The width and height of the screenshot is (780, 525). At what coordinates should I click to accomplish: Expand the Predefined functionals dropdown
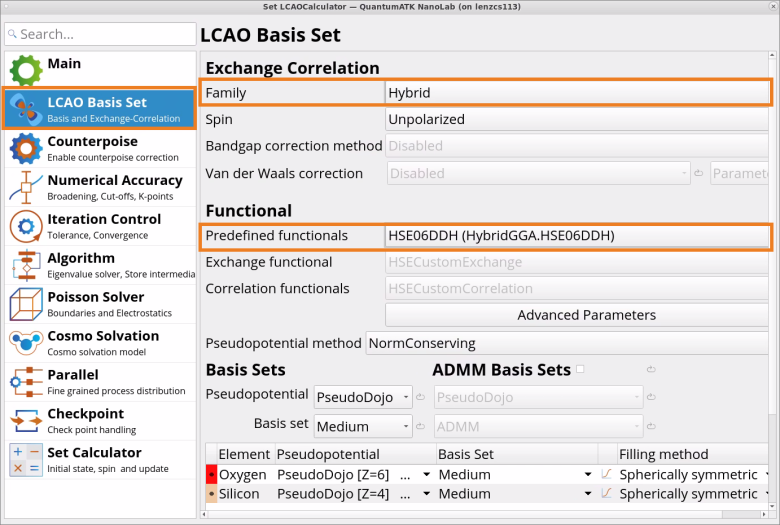click(x=577, y=236)
